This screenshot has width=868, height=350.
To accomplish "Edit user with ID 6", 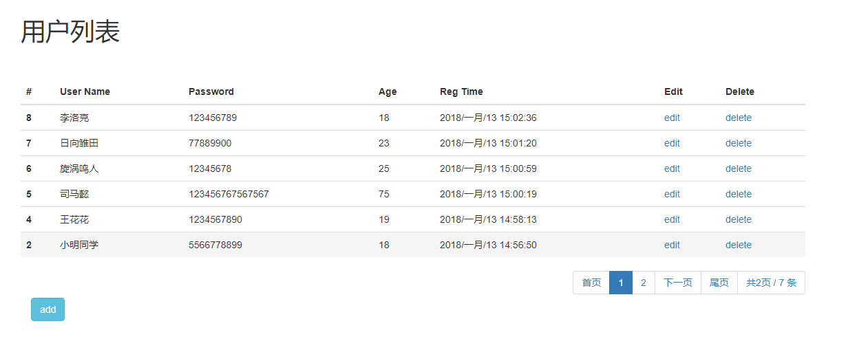I will coord(672,168).
